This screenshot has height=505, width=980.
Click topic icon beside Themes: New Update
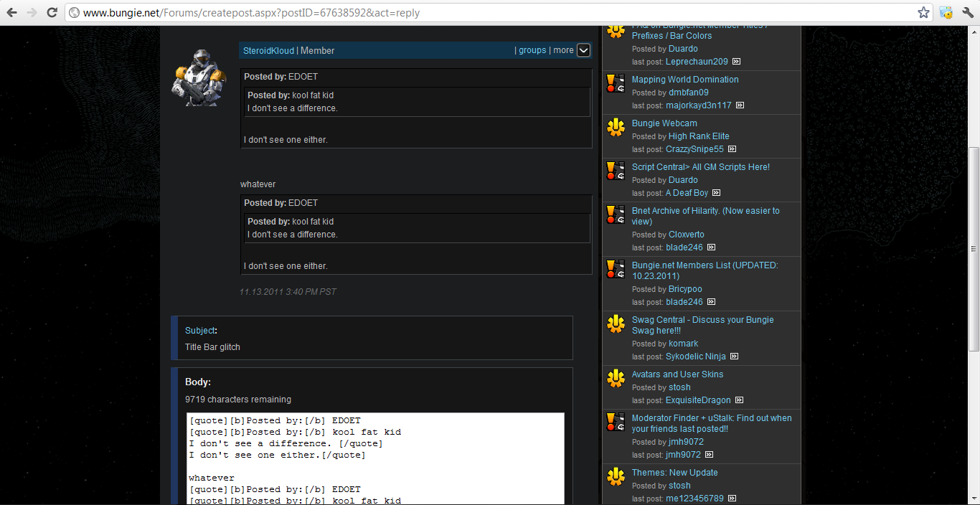[616, 476]
